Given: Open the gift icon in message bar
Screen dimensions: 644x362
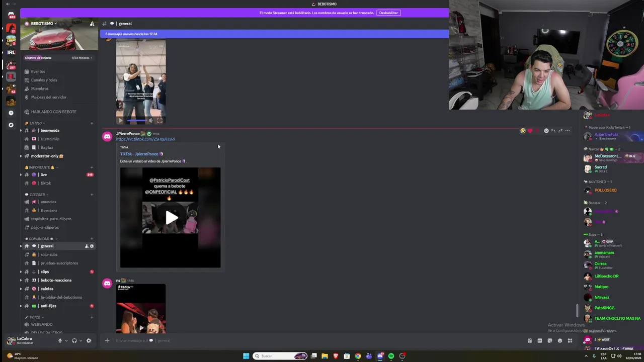Looking at the screenshot, I should pos(530,340).
